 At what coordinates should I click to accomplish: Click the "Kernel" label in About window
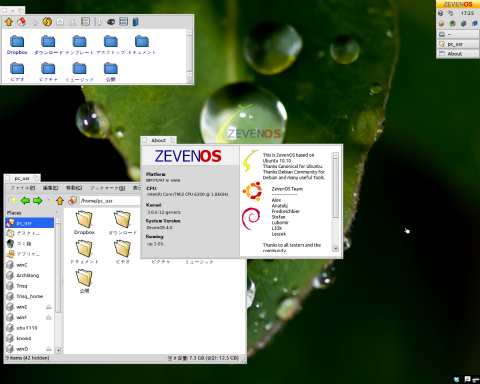click(x=153, y=205)
